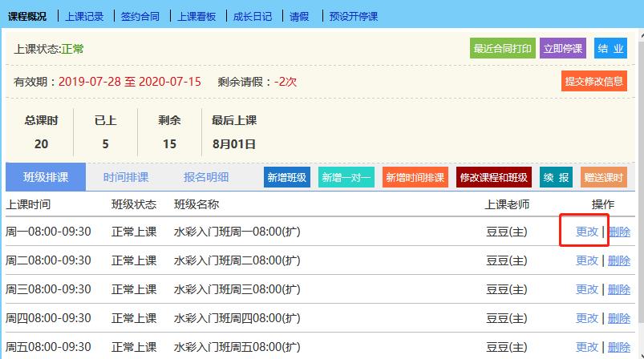Select the 预设开停课 tab
644x359 pixels.
(353, 16)
